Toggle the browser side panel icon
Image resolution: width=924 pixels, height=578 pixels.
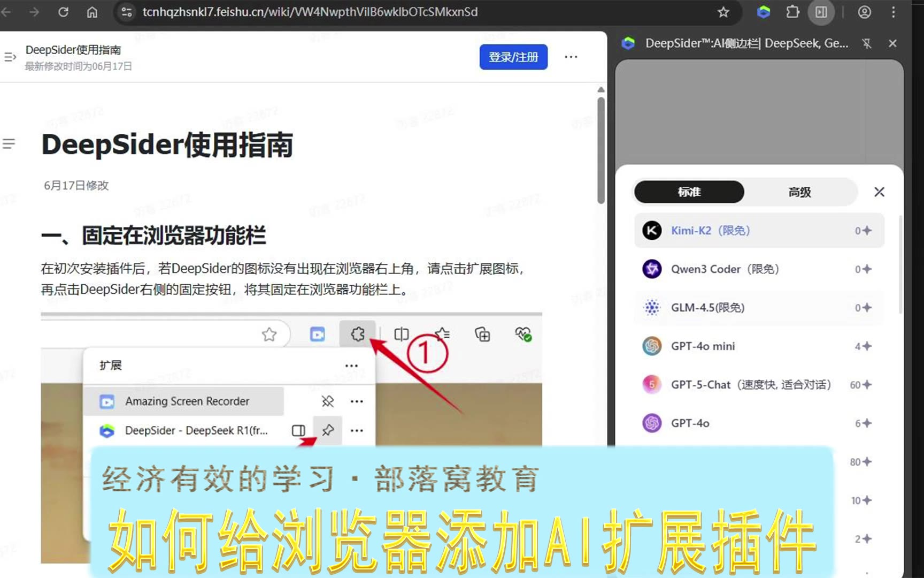821,12
